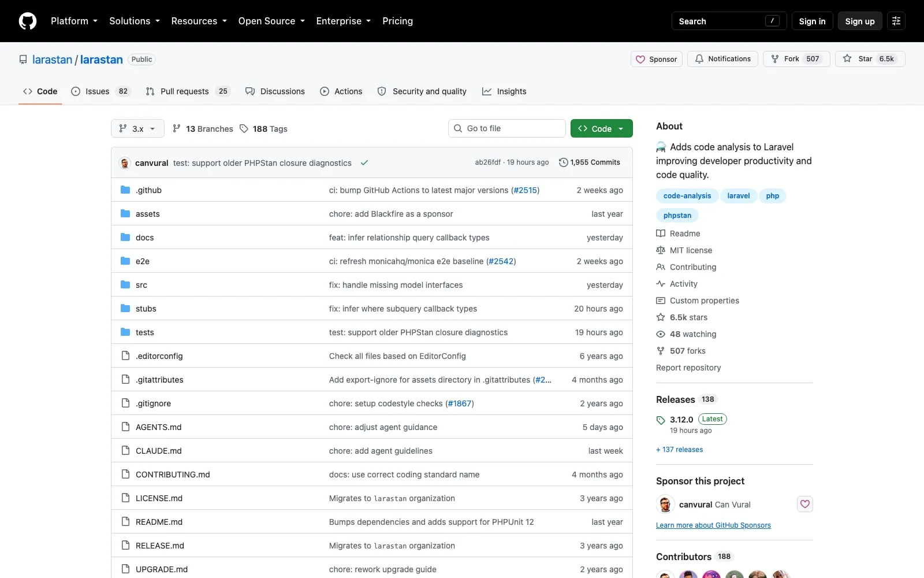Viewport: 924px width, 578px height.
Task: View the 13 Branches link
Action: [203, 129]
